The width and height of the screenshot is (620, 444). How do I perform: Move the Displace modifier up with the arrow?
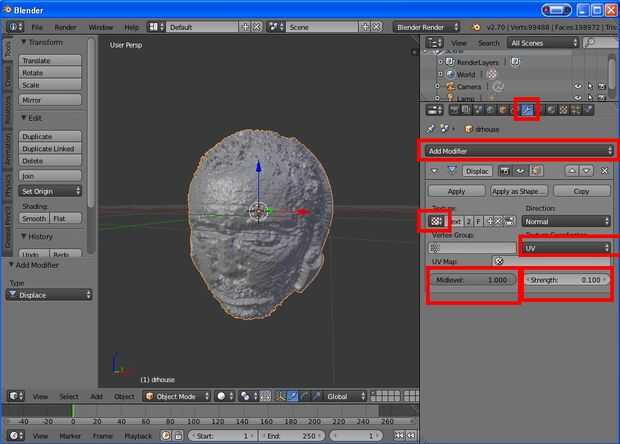(573, 171)
